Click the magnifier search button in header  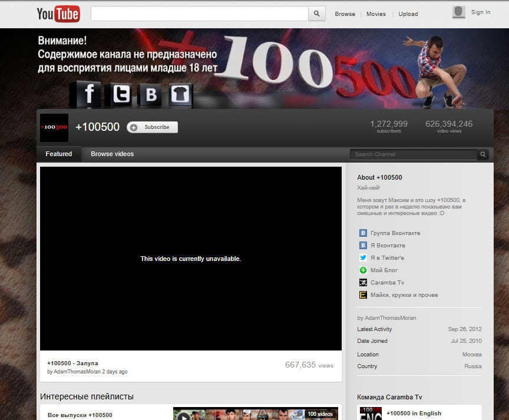click(317, 14)
